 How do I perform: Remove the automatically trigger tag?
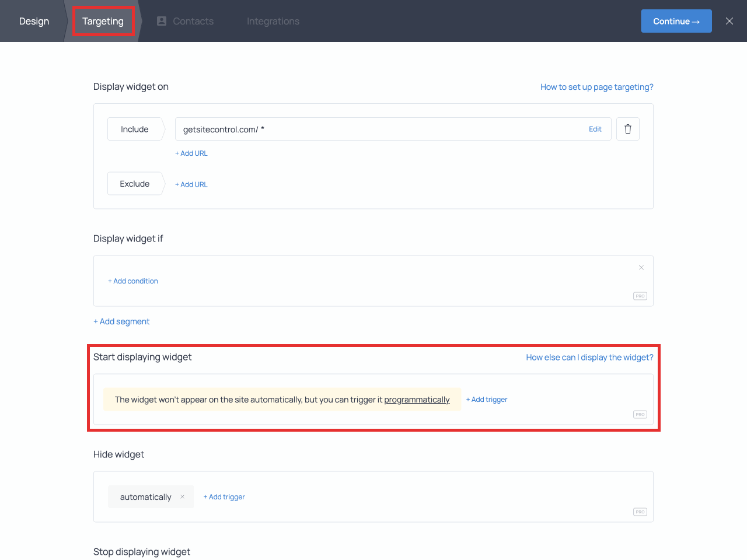coord(183,496)
